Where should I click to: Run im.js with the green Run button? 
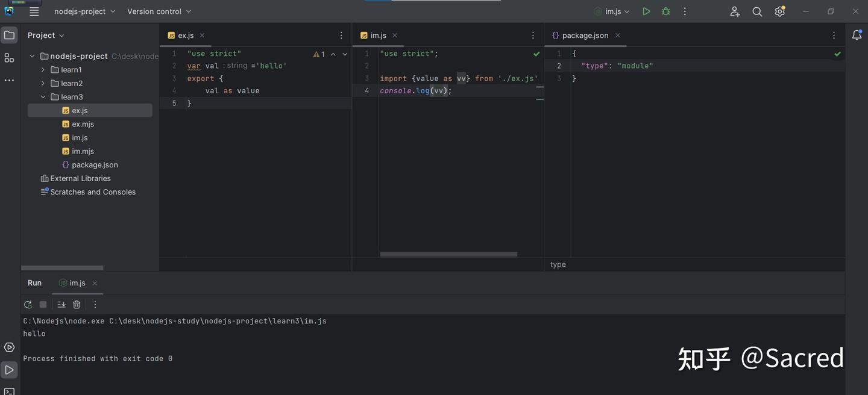(646, 11)
